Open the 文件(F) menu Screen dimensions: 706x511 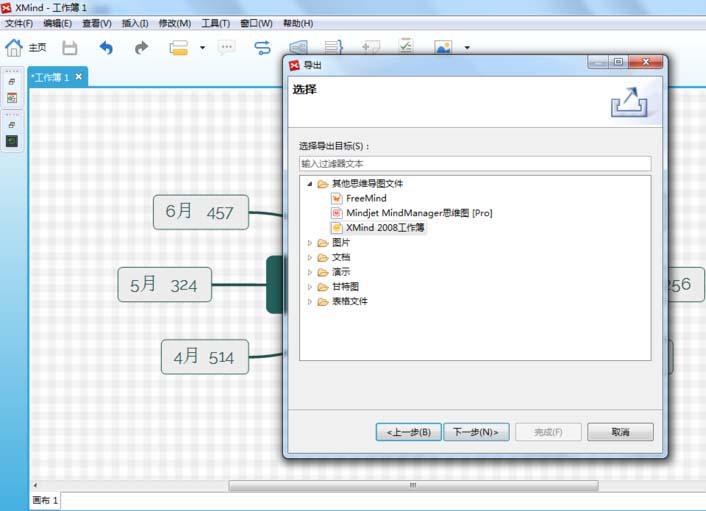pyautogui.click(x=18, y=23)
